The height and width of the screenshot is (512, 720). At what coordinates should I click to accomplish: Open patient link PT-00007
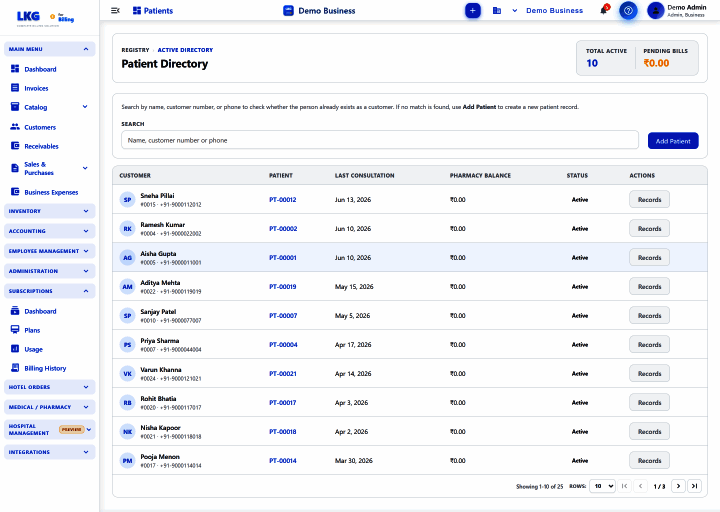[283, 316]
